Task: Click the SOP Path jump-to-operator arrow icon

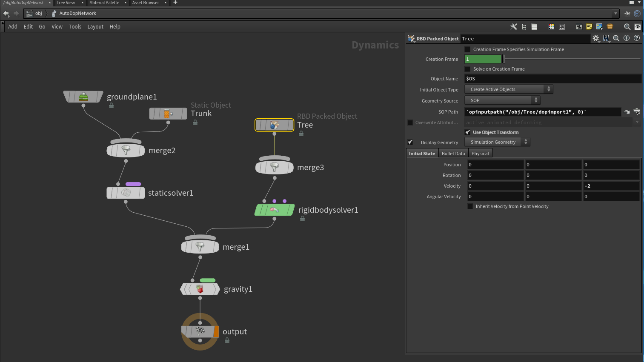Action: pyautogui.click(x=627, y=112)
